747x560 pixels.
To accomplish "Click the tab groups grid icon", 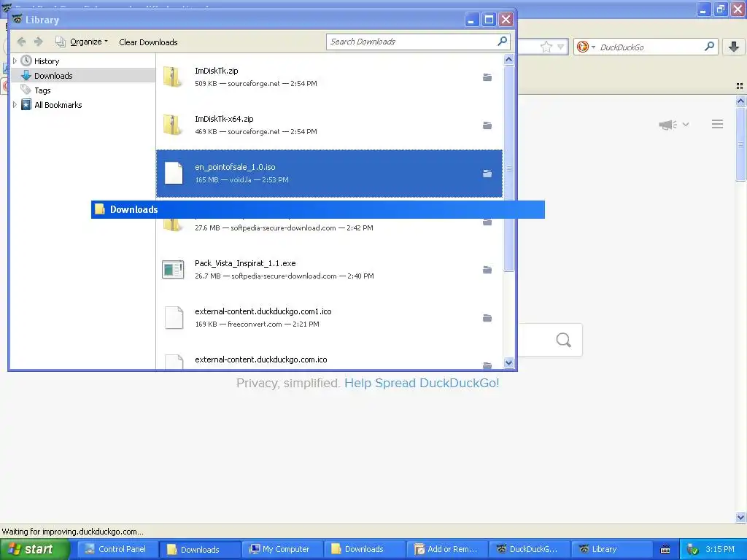I will (x=740, y=86).
